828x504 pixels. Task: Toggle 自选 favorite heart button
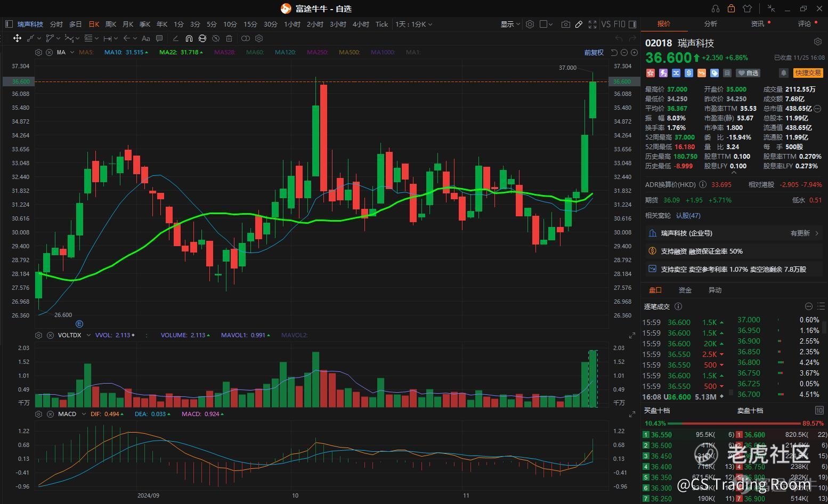click(749, 73)
